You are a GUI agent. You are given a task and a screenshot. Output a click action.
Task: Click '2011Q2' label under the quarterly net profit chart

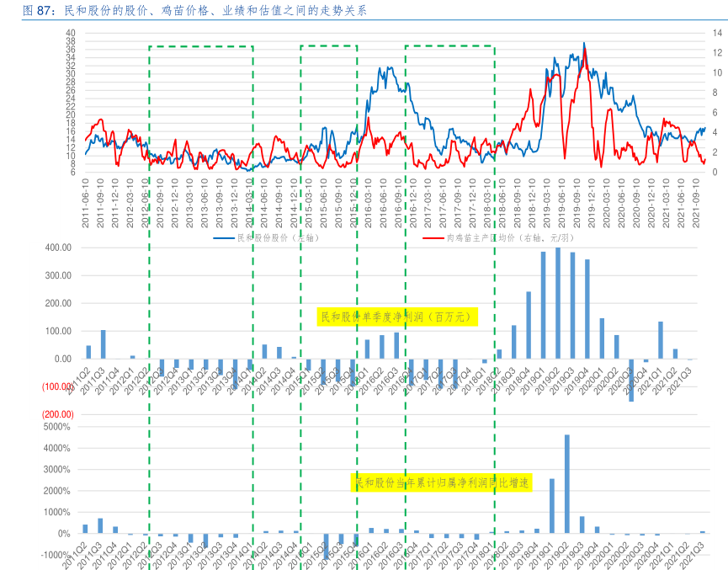78,382
